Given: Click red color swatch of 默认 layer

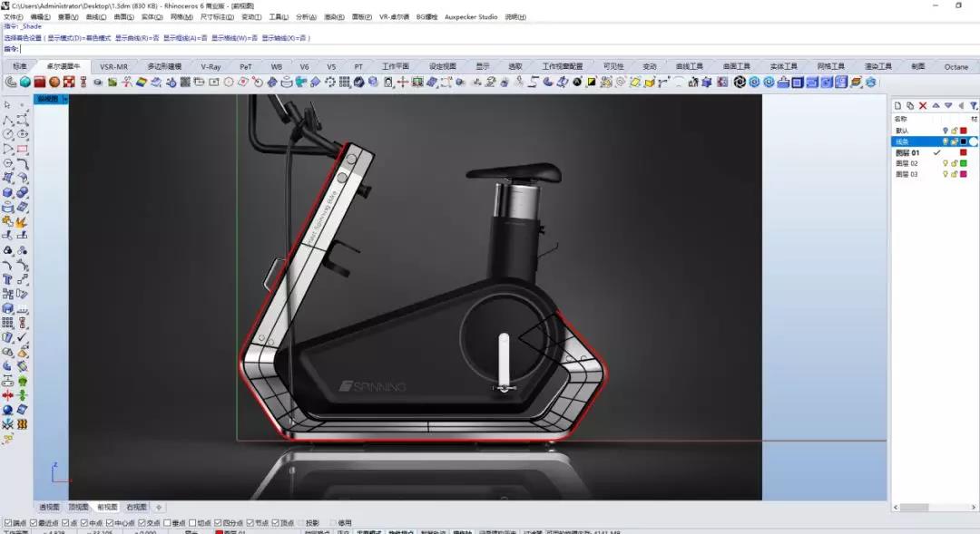Looking at the screenshot, I should pyautogui.click(x=963, y=131).
